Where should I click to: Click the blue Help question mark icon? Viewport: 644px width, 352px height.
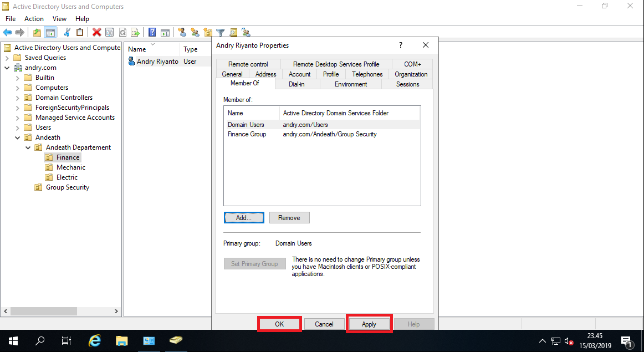pyautogui.click(x=152, y=33)
